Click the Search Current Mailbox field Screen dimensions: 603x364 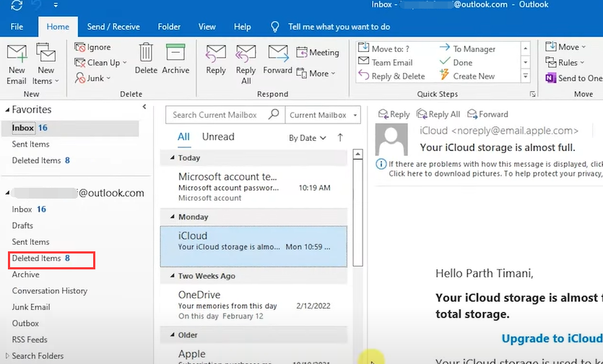click(214, 115)
